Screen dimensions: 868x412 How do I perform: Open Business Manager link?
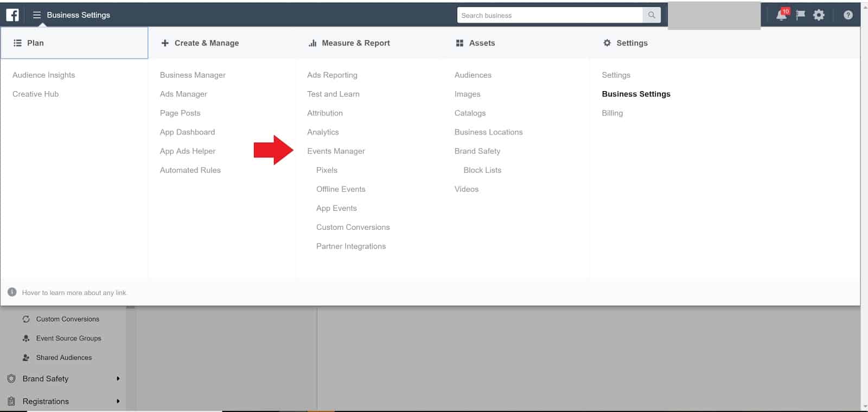[x=193, y=75]
